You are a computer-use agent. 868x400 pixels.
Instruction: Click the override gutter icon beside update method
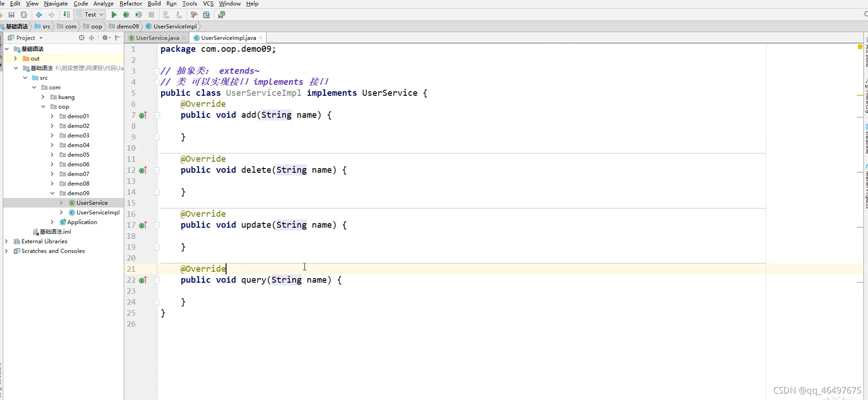pyautogui.click(x=143, y=225)
